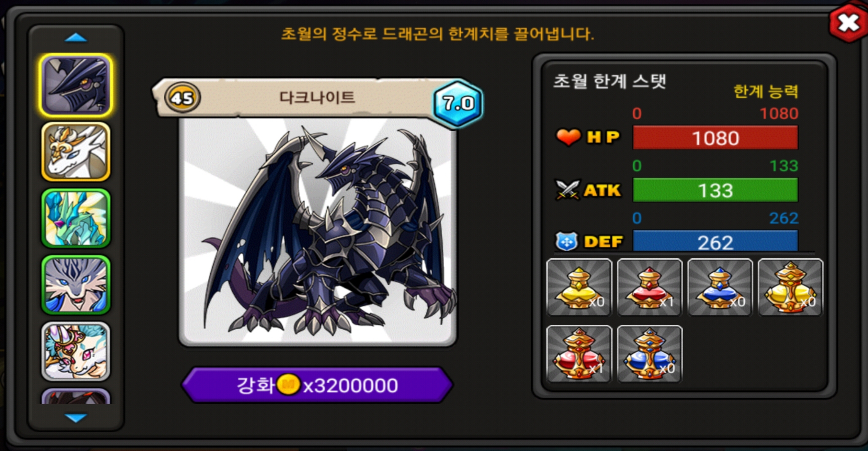Click the red HP 1080 bar
868x451 pixels.
tap(715, 138)
